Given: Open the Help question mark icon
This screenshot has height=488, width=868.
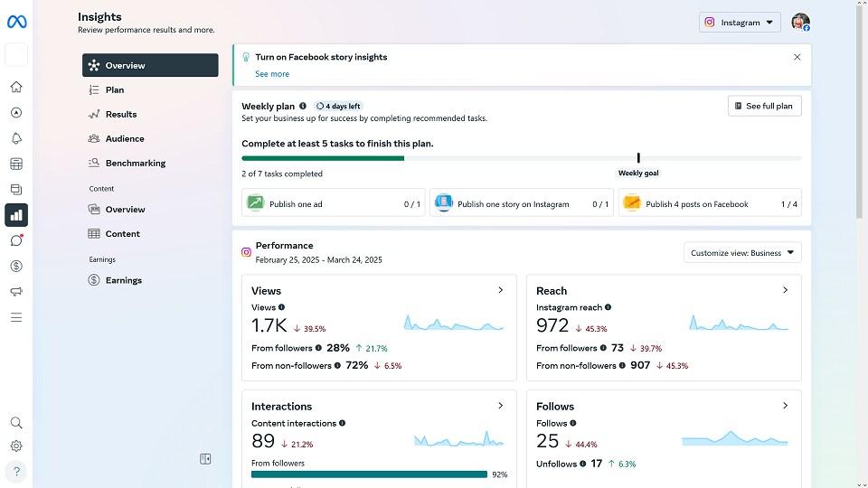Looking at the screenshot, I should (x=16, y=471).
